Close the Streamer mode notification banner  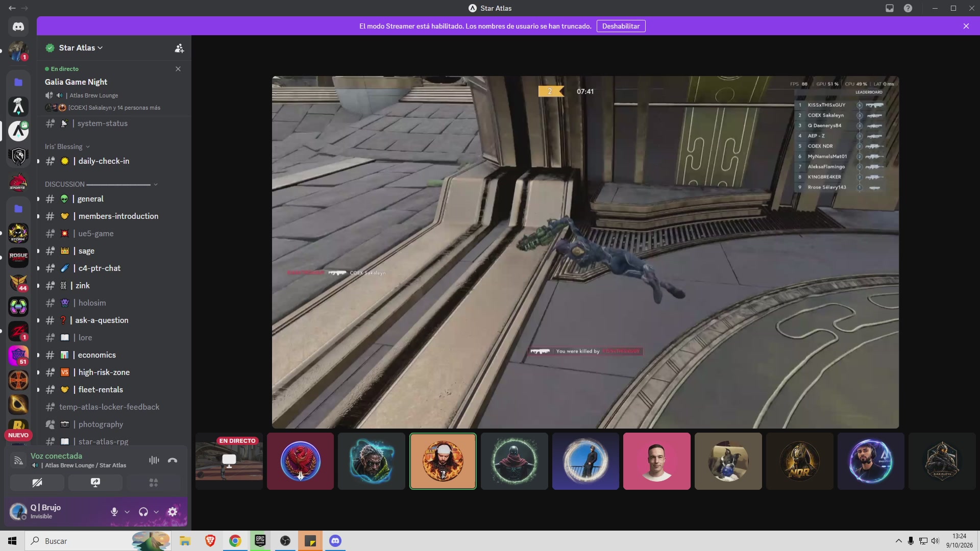click(966, 26)
